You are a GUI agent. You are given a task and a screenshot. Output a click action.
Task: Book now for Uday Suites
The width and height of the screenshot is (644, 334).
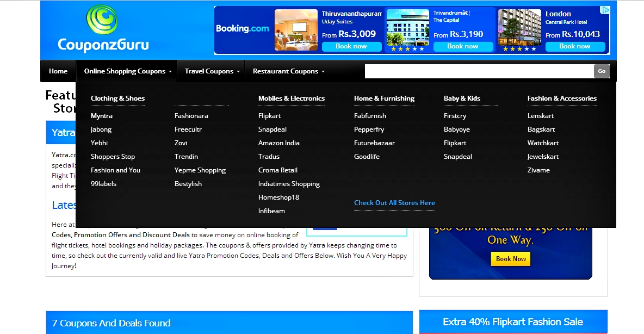click(x=351, y=46)
